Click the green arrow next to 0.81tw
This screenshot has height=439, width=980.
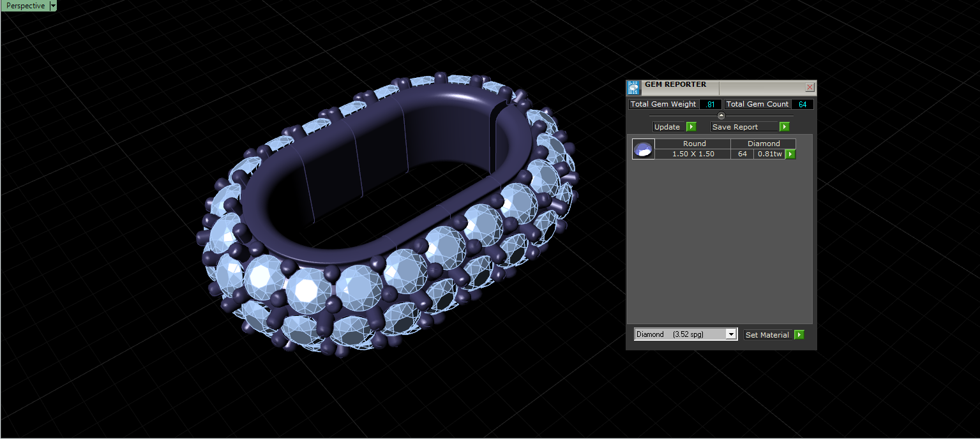point(790,154)
